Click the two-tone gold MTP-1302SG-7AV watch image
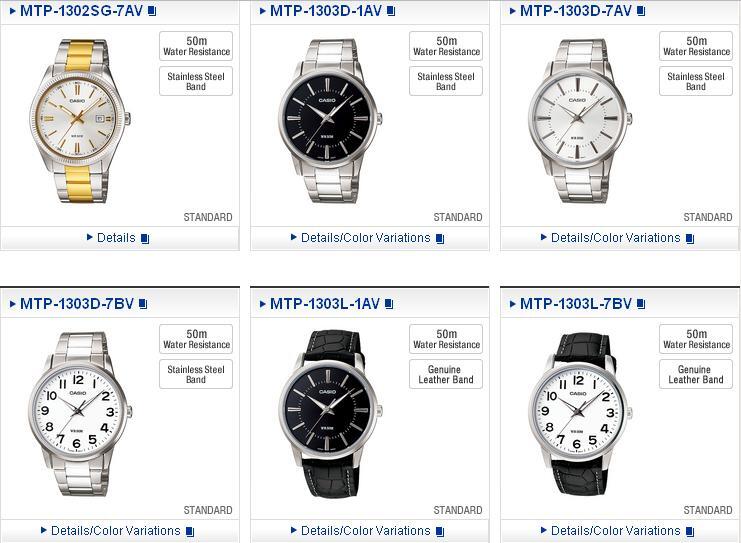This screenshot has height=543, width=741. [x=80, y=121]
